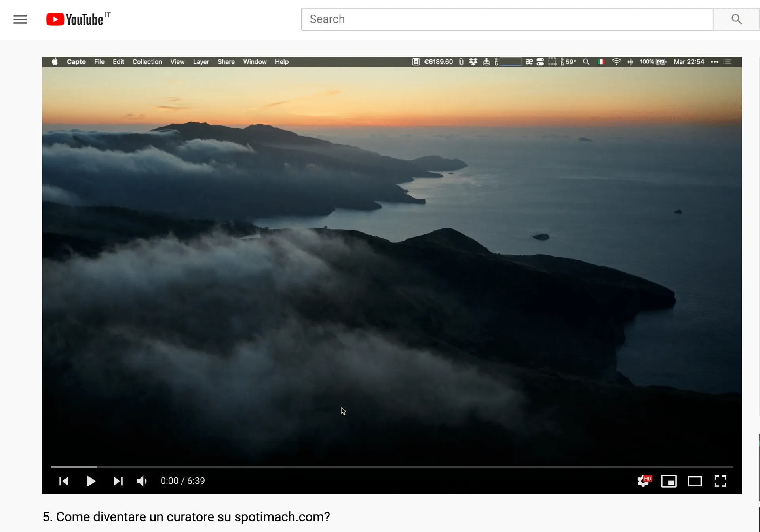Click the 59° sensor temperature readout
The image size is (760, 532).
tap(569, 62)
